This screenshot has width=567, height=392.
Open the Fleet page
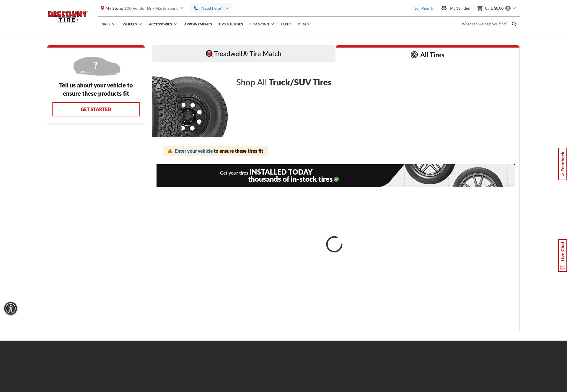click(x=286, y=24)
